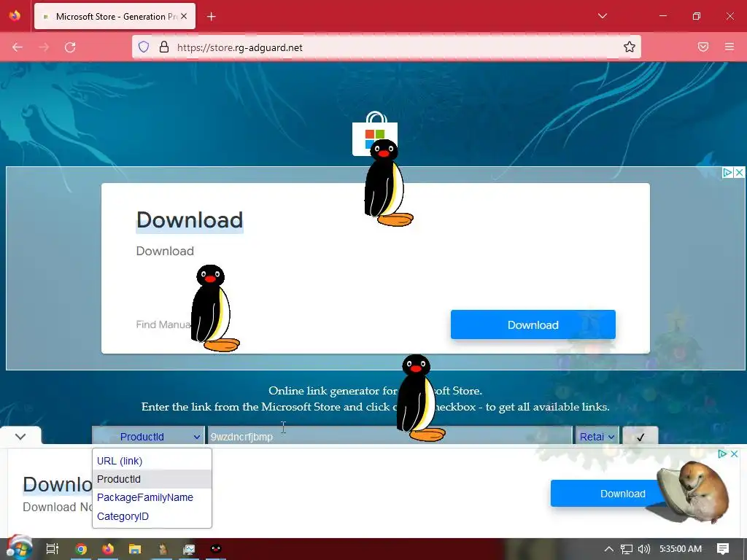The image size is (747, 560).
Task: Click Download button in top ad
Action: coord(533,324)
